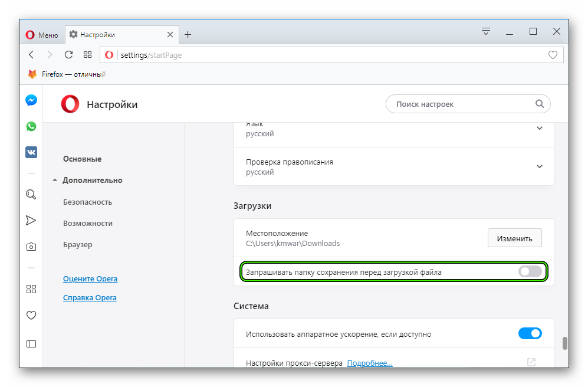Click the Система section heading
The height and width of the screenshot is (387, 588).
(251, 306)
